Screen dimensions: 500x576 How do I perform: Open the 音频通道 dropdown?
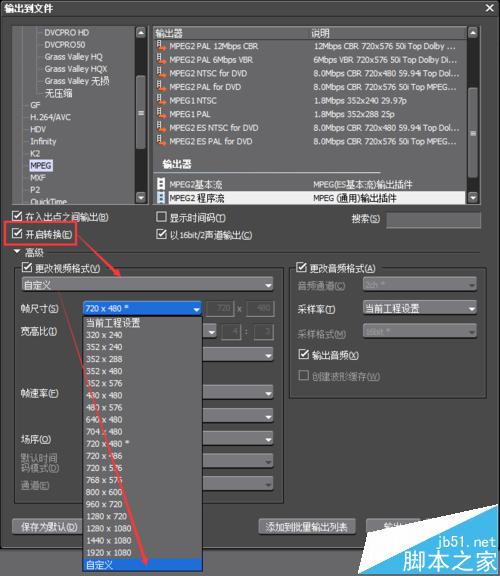coord(420,285)
